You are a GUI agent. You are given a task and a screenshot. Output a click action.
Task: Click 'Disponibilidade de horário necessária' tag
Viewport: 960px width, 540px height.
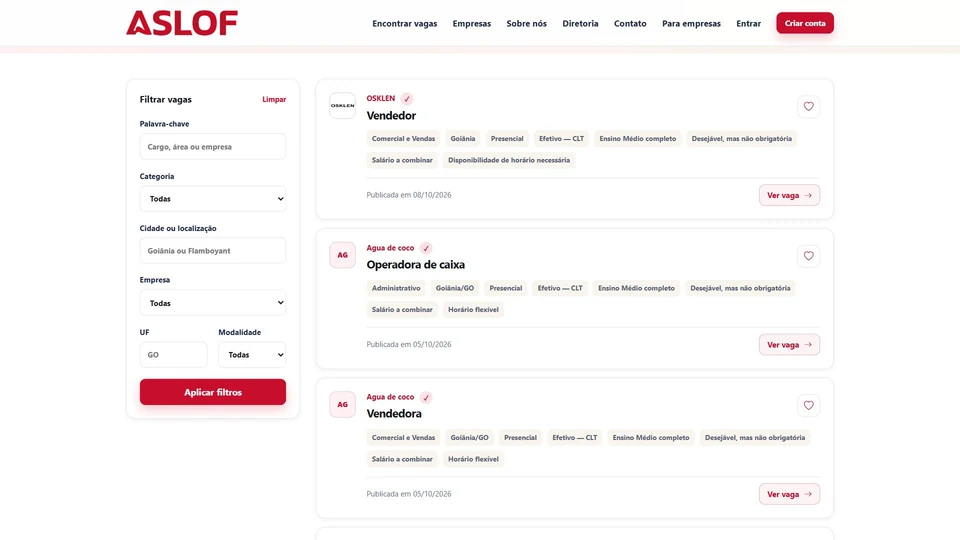(x=509, y=160)
